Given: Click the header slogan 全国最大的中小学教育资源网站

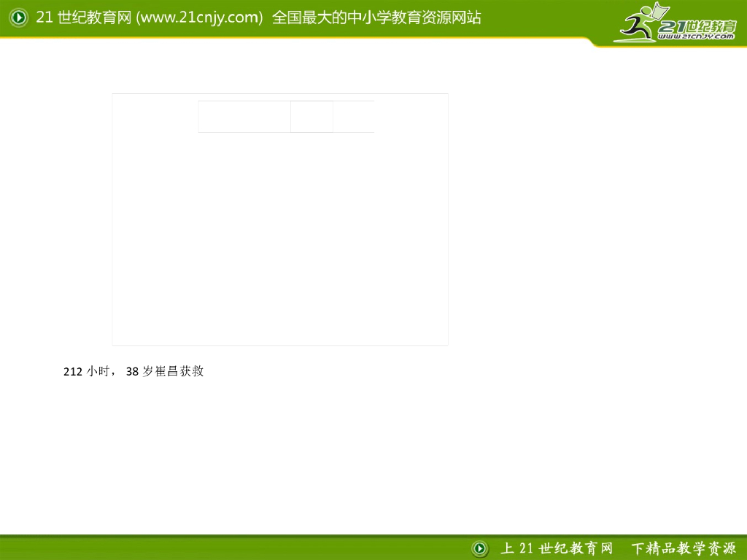Looking at the screenshot, I should 376,17.
